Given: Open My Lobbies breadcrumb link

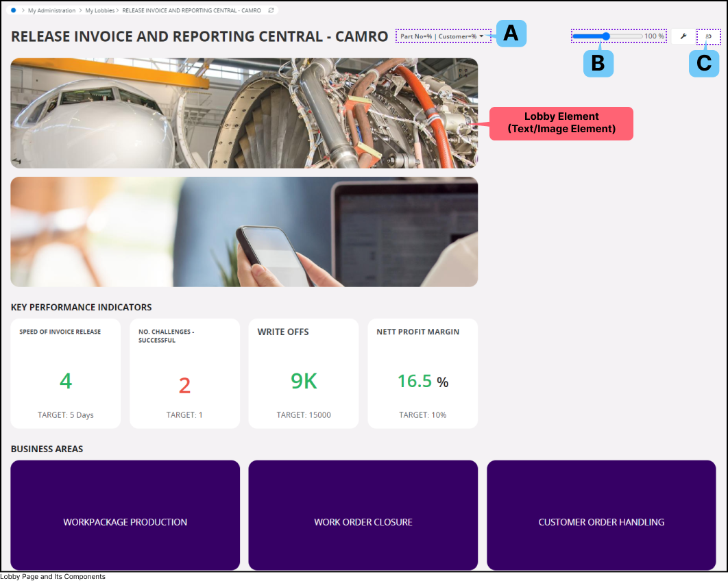Looking at the screenshot, I should 100,10.
